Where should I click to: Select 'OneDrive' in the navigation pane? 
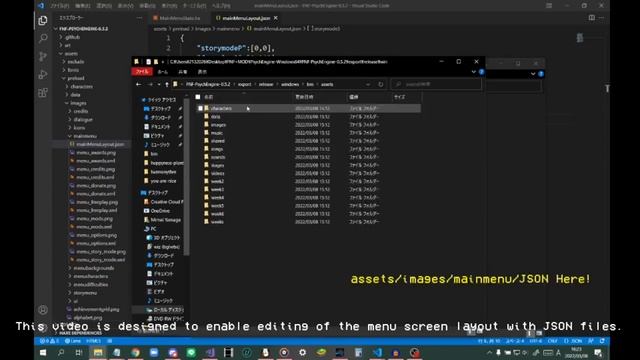[x=160, y=211]
